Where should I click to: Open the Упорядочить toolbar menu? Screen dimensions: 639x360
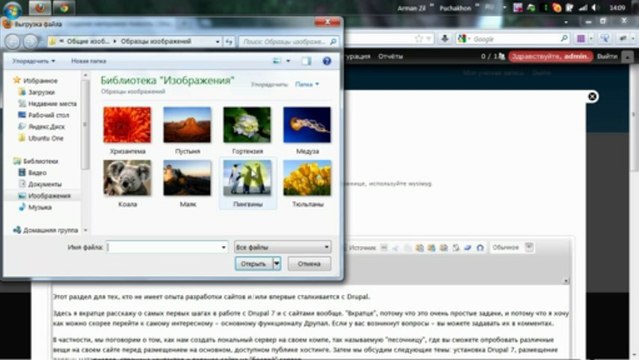(33, 61)
